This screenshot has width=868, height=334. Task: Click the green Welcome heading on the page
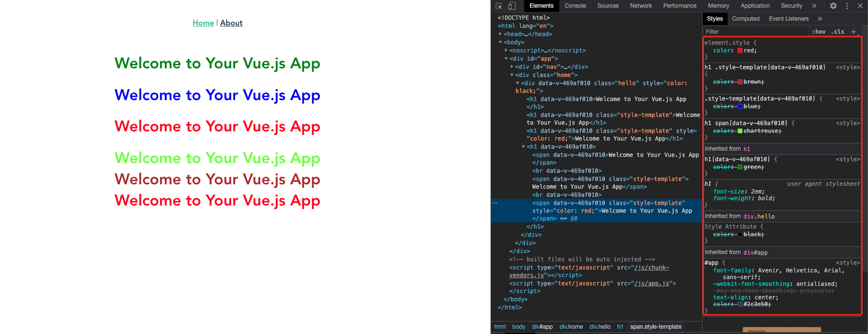coord(217,64)
